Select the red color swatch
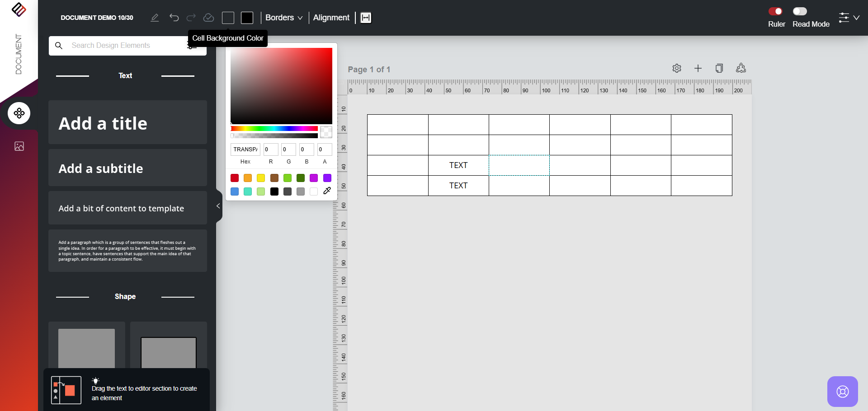 pyautogui.click(x=235, y=178)
